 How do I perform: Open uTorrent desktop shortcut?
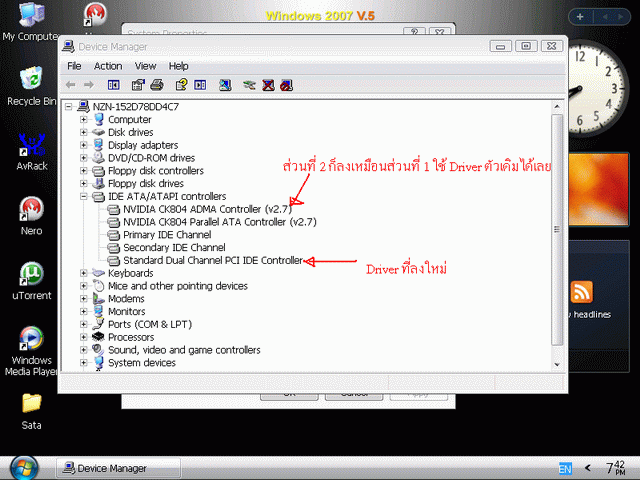(31, 281)
